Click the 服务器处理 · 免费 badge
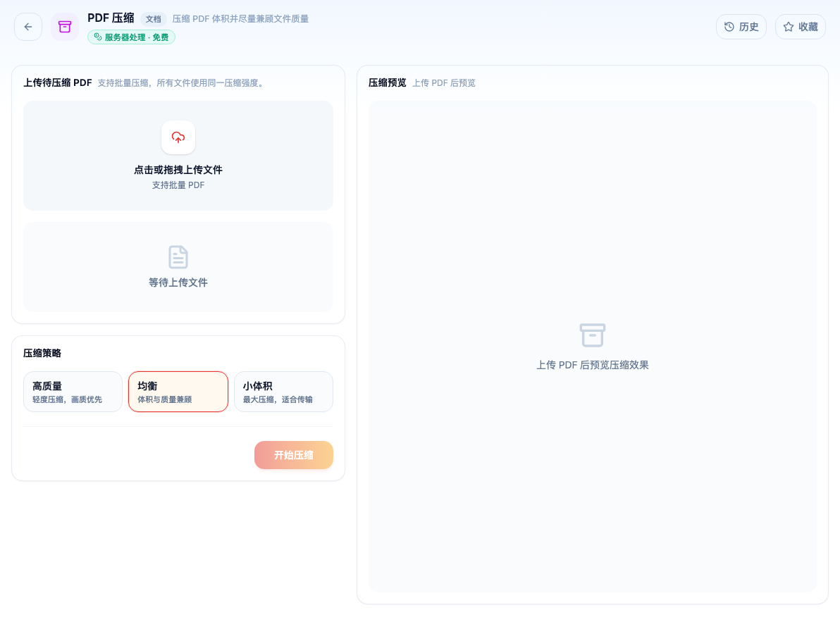This screenshot has width=840, height=634. pos(131,37)
